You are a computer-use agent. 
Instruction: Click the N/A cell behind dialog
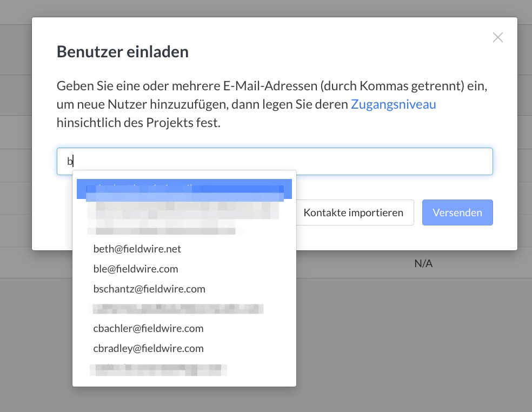click(423, 263)
